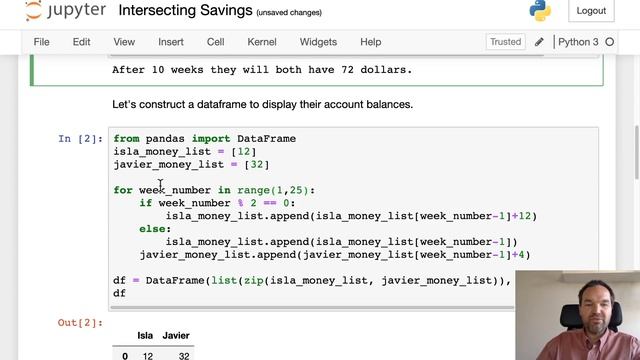
Task: Click the 'Javier' column header
Action: pos(176,336)
